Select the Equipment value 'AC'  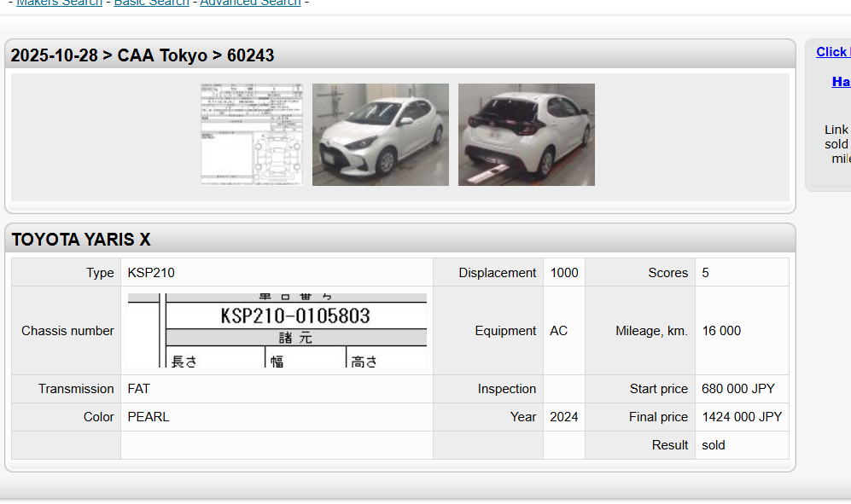tap(558, 331)
